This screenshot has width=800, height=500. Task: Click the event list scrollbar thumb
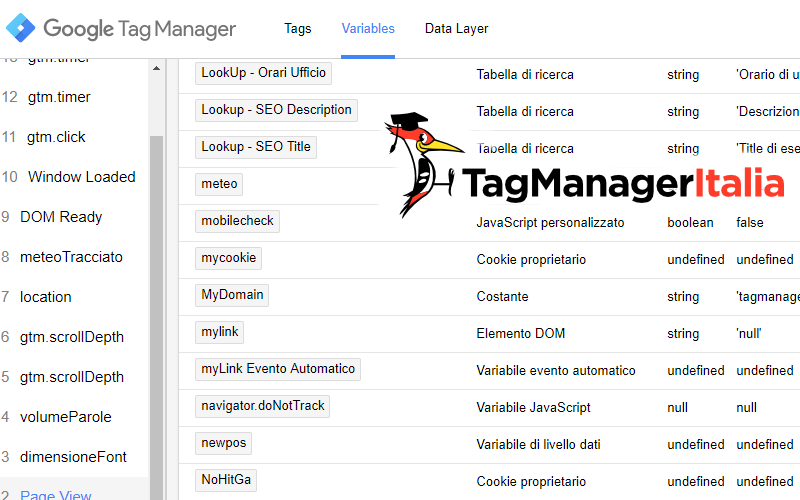pyautogui.click(x=157, y=316)
